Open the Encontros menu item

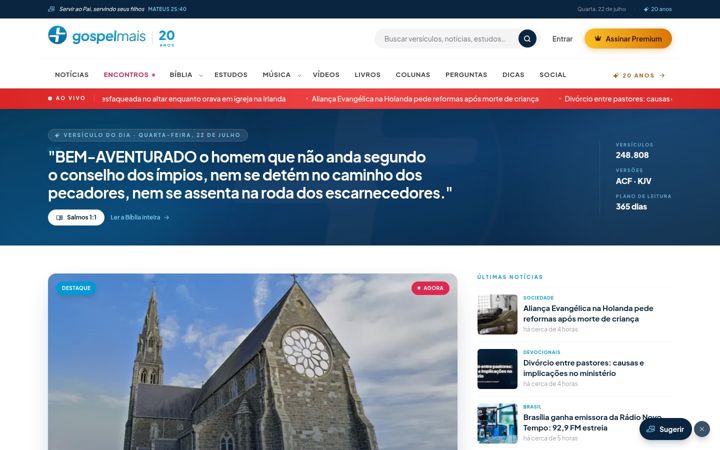pos(129,74)
